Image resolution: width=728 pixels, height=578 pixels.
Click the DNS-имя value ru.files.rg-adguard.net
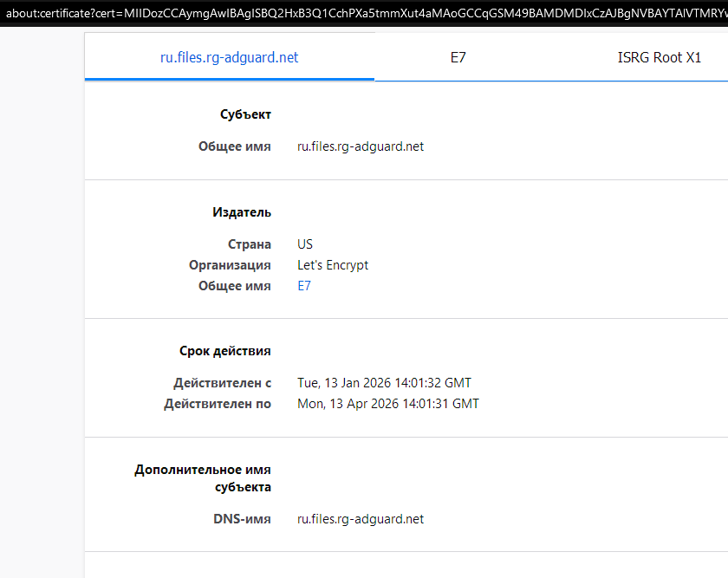click(361, 519)
